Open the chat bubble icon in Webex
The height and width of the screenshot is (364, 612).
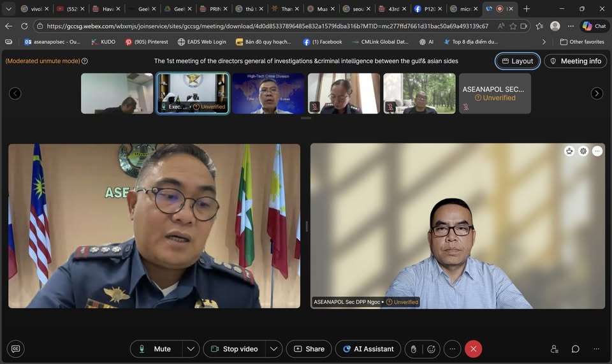point(575,349)
